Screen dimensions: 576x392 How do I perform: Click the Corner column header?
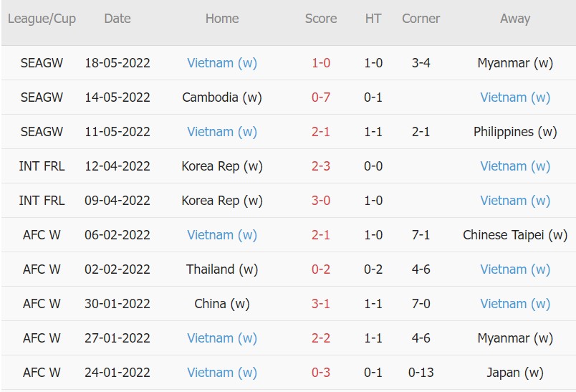421,19
